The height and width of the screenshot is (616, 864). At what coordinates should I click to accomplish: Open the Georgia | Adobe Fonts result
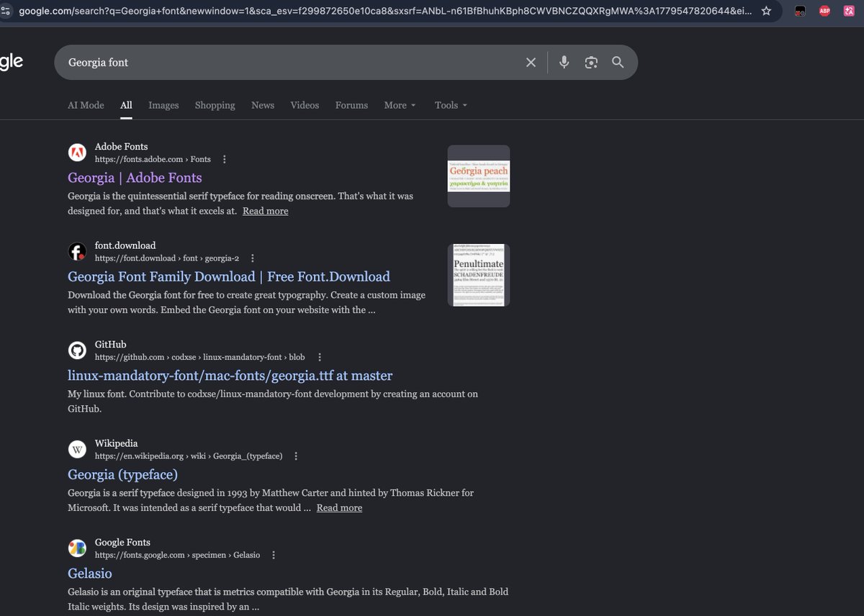(135, 178)
